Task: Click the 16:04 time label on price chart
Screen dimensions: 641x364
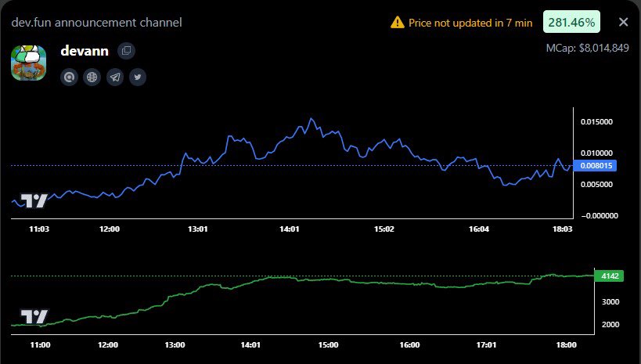Action: (479, 229)
